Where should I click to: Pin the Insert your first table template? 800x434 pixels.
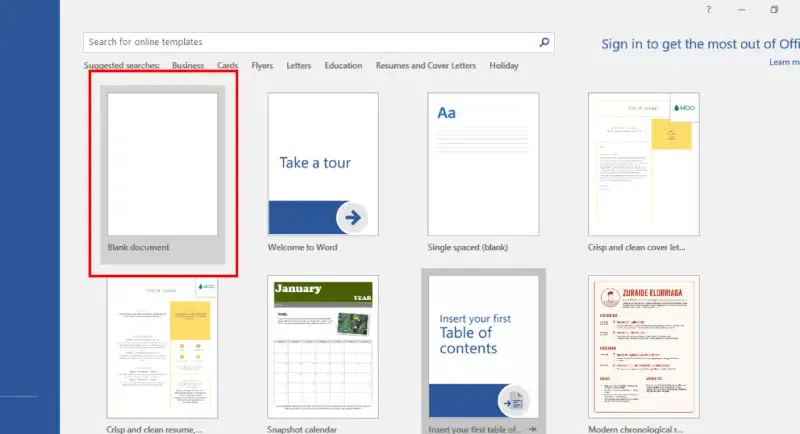[x=532, y=429]
